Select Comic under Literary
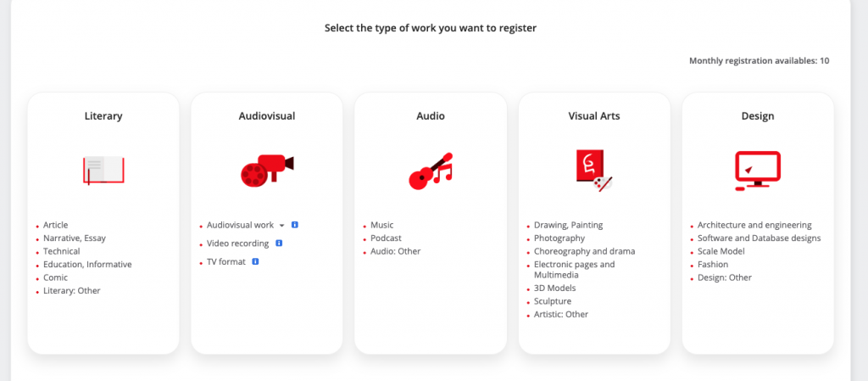Screen dimensions: 868x381 click(55, 277)
